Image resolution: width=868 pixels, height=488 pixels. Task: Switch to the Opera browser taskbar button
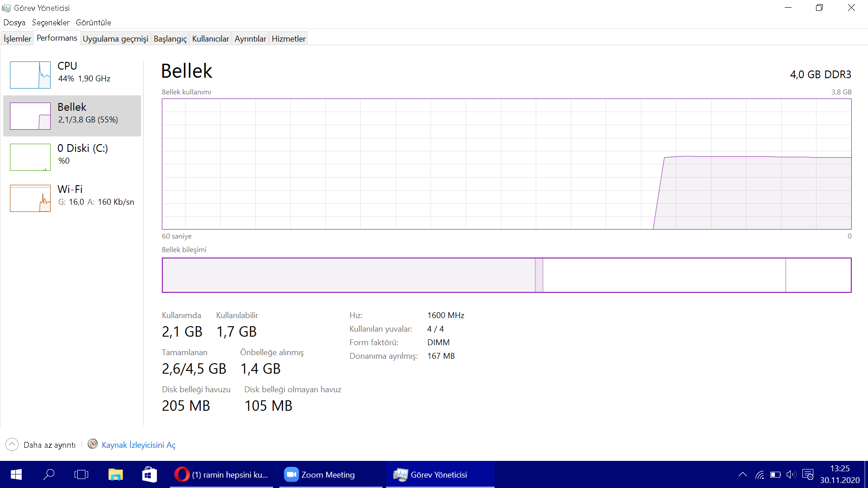click(222, 474)
